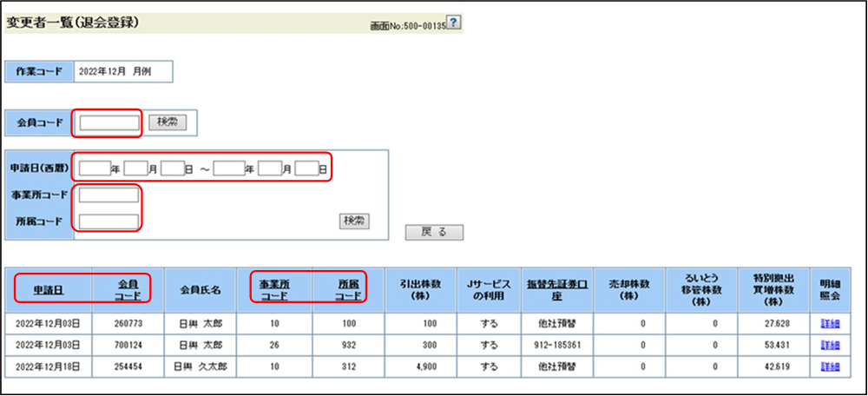The height and width of the screenshot is (396, 868).
Task: Sort table by 申請日 column header
Action: [x=49, y=289]
